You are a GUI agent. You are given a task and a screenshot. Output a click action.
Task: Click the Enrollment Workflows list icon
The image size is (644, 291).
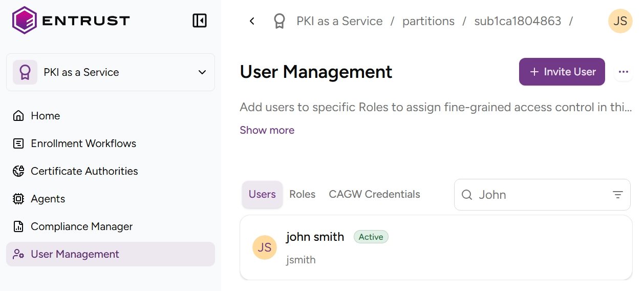[18, 143]
